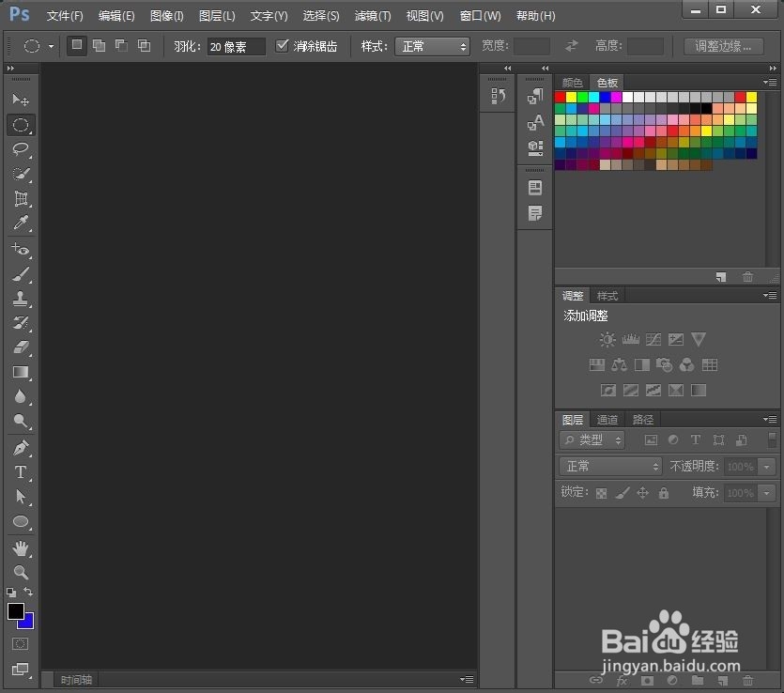Image resolution: width=784 pixels, height=693 pixels.
Task: Swap foreground and background colors
Action: (28, 592)
